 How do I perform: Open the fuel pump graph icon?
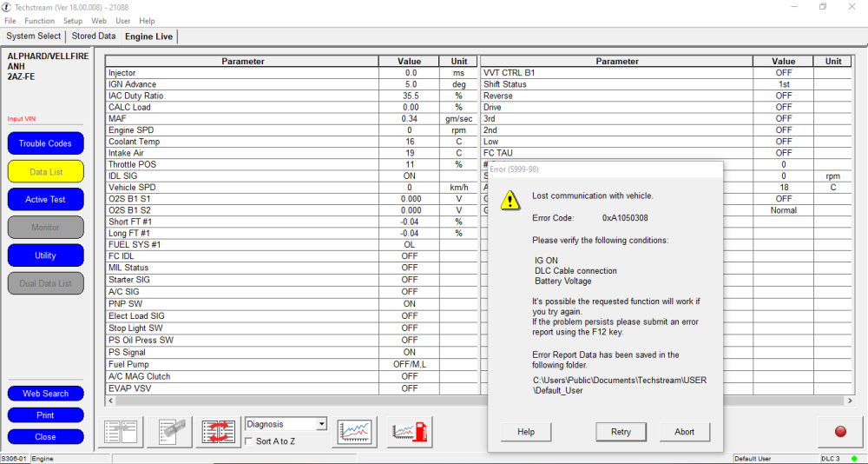pos(410,432)
